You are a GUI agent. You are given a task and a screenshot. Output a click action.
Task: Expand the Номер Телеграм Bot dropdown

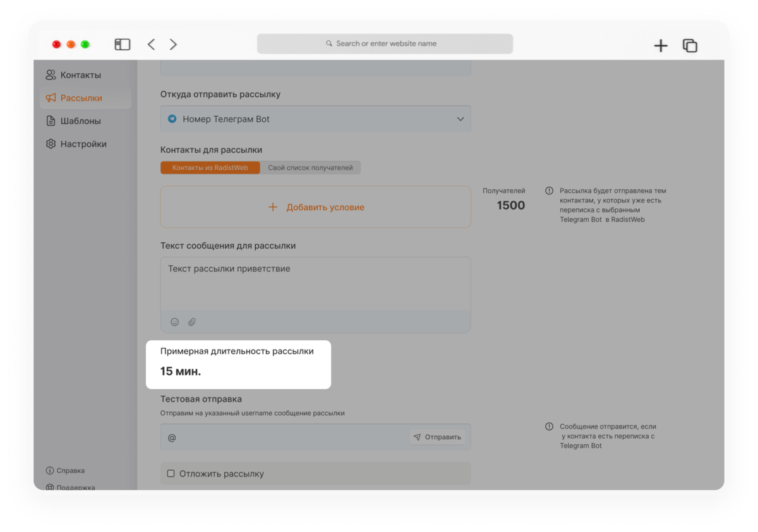point(315,119)
